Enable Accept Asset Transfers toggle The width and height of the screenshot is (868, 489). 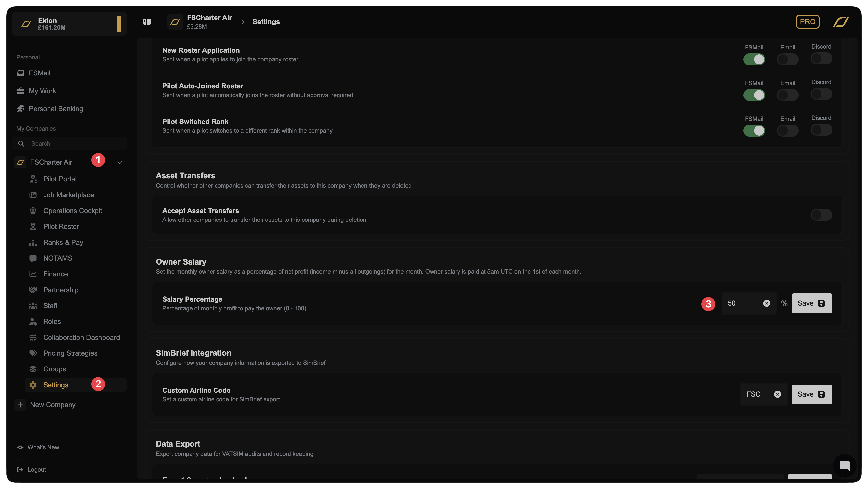pos(821,215)
